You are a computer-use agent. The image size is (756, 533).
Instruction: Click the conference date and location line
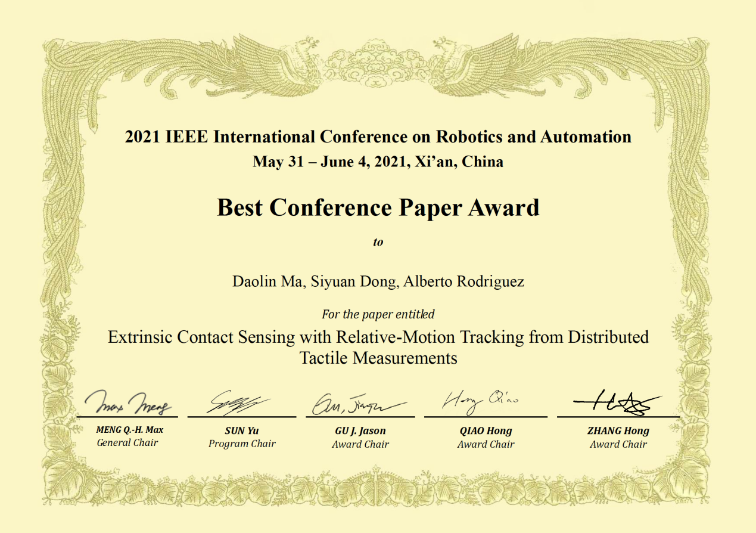tap(378, 162)
